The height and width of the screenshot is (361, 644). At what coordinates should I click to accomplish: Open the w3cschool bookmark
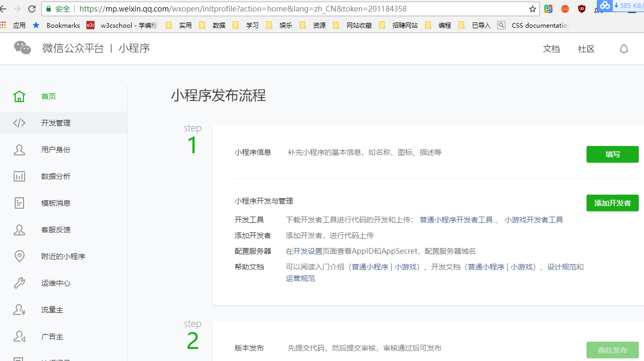[122, 25]
